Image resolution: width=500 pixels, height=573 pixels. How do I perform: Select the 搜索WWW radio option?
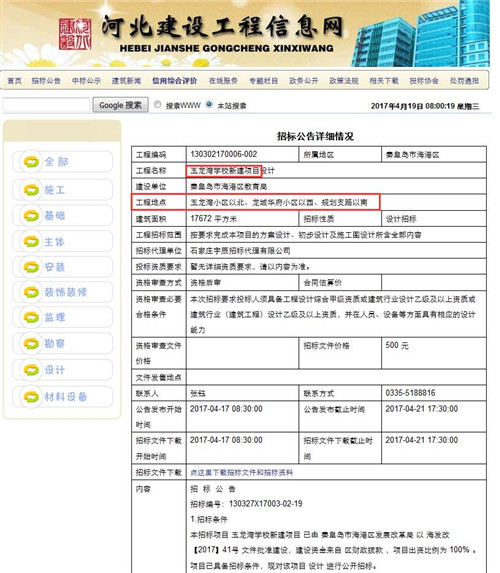tap(158, 105)
